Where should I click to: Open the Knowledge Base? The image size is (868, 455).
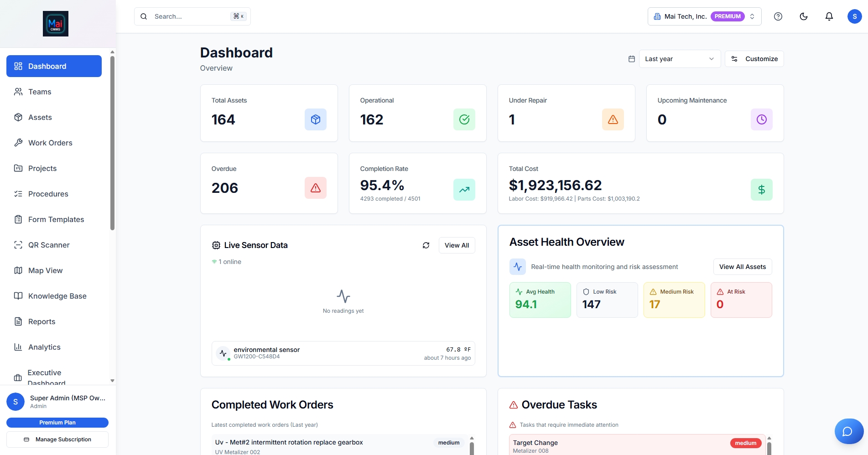coord(57,296)
